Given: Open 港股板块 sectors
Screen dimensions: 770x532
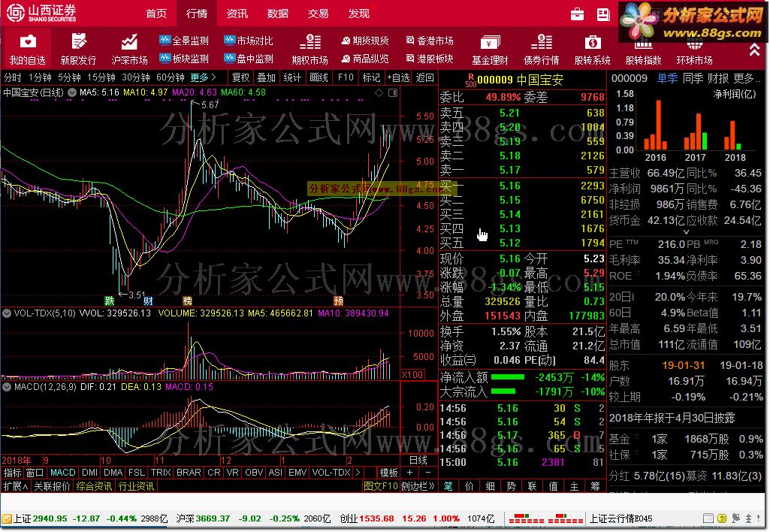Looking at the screenshot, I should coord(430,59).
